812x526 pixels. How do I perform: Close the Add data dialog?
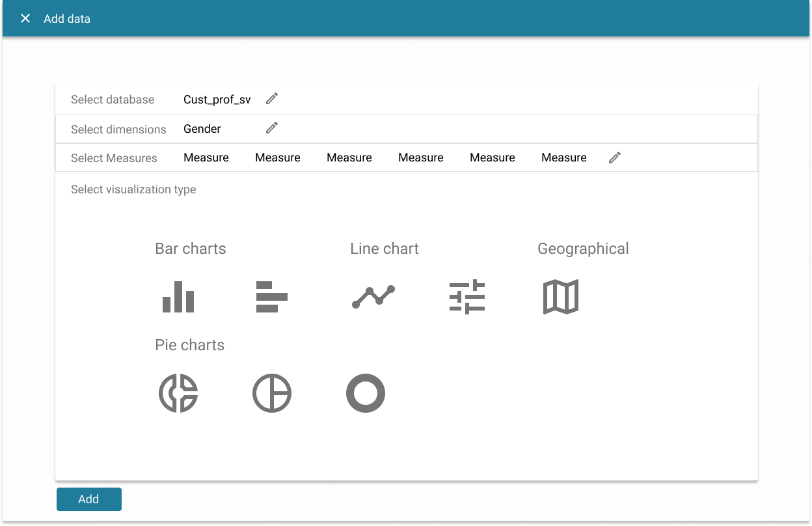coord(25,18)
